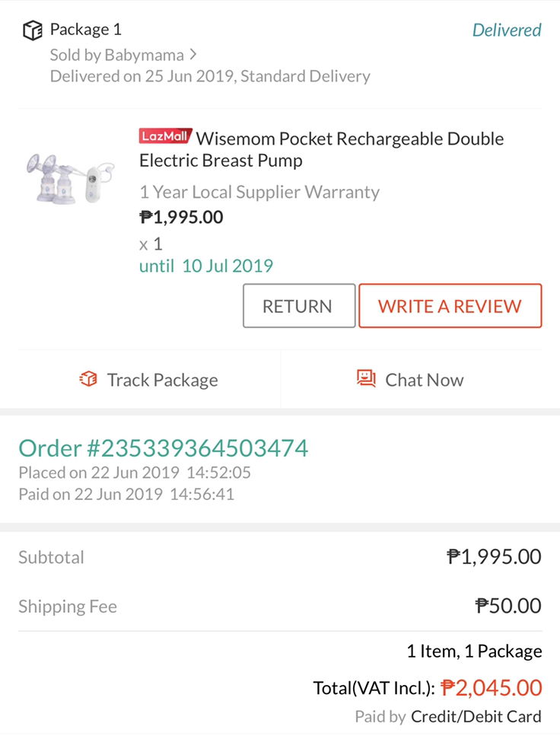Expand the Sold by Babymama chevron
560x755 pixels.
tap(193, 54)
